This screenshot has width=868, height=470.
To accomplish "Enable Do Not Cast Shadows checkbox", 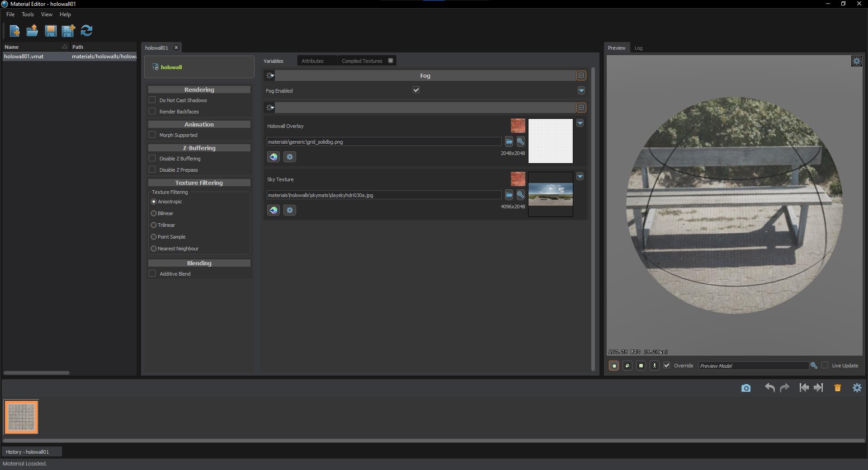I will click(152, 100).
